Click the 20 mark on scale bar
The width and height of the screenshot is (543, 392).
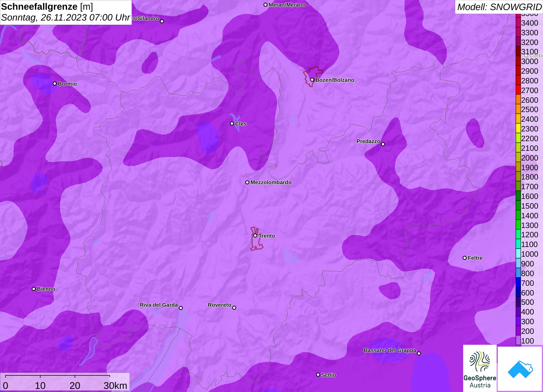(75, 385)
